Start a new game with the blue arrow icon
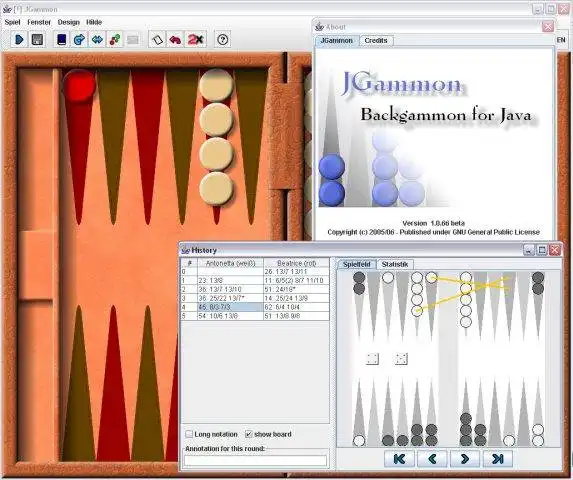This screenshot has height=480, width=573. [19, 39]
